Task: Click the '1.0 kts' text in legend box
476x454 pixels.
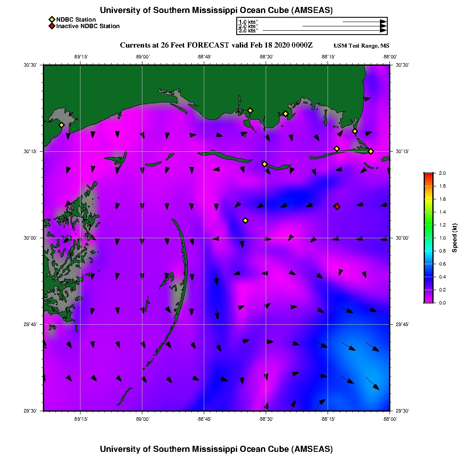Action: tap(248, 22)
